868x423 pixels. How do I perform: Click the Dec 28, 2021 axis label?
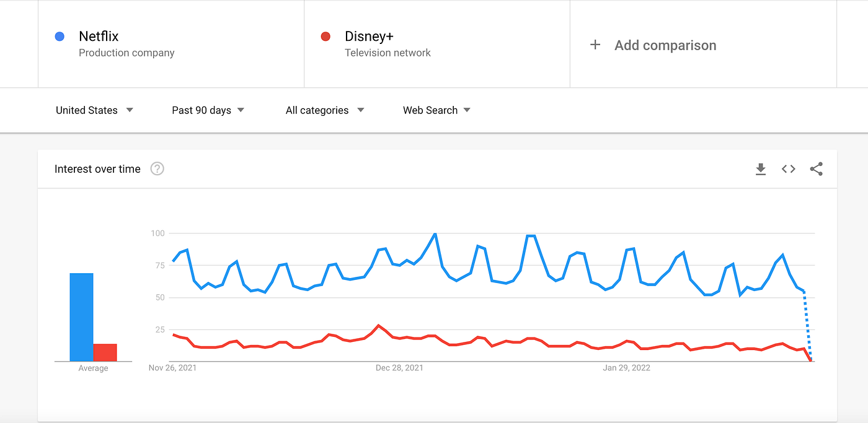click(x=399, y=368)
